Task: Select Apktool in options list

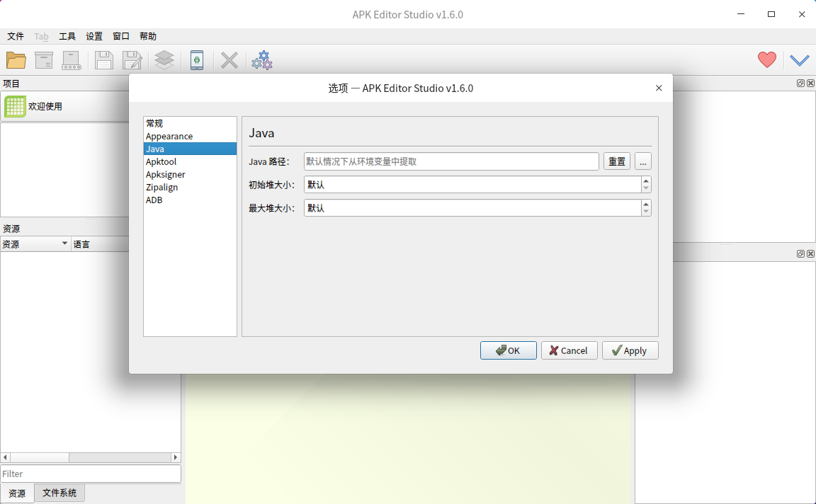Action: pos(161,161)
